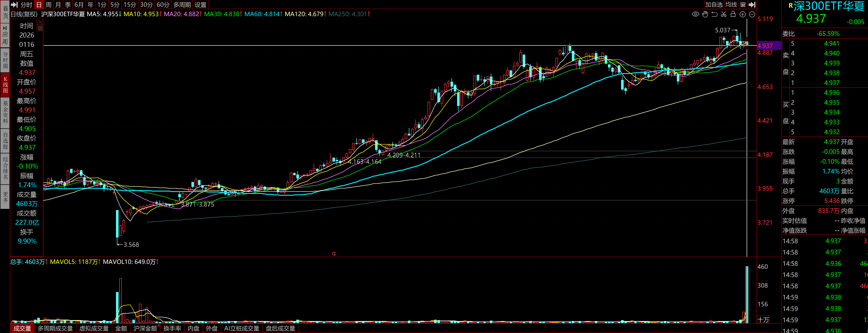
Task: Select the hand pan tool
Action: point(705,14)
